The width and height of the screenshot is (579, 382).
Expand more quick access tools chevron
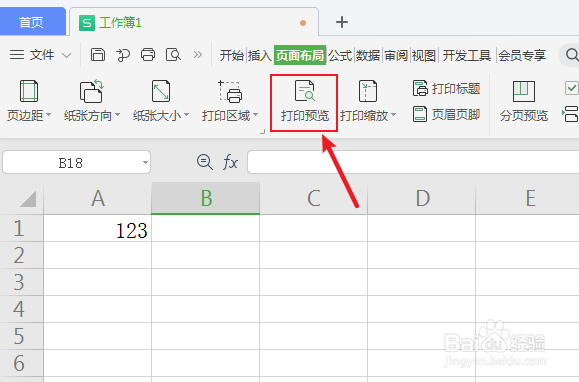click(x=198, y=55)
